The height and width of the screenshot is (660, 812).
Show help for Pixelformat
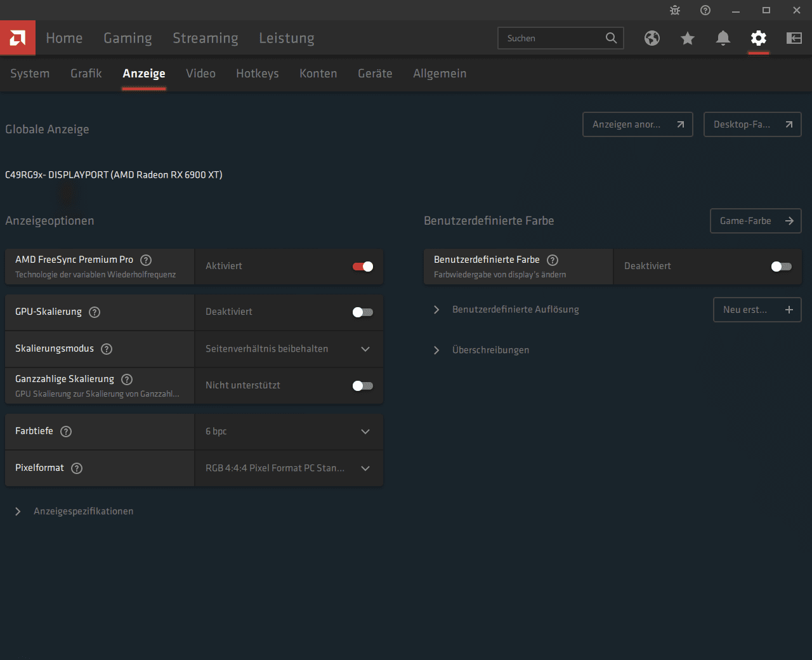(77, 468)
